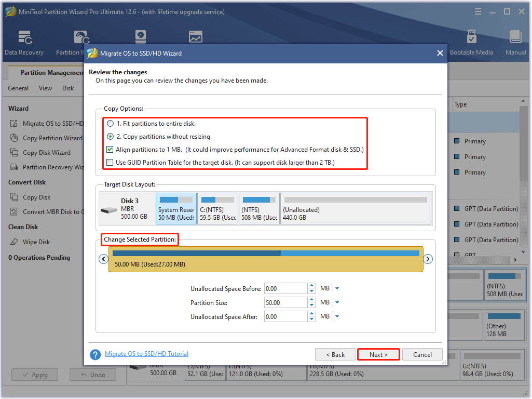Open the Data Recovery tool
The height and width of the screenshot is (399, 532).
(x=24, y=43)
